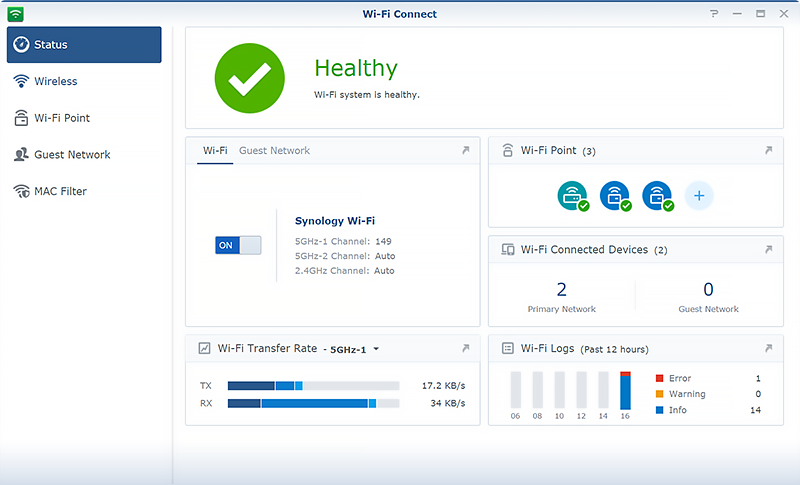The width and height of the screenshot is (800, 485).
Task: Expand the Wi-Fi Logs panel arrow
Action: pyautogui.click(x=768, y=348)
